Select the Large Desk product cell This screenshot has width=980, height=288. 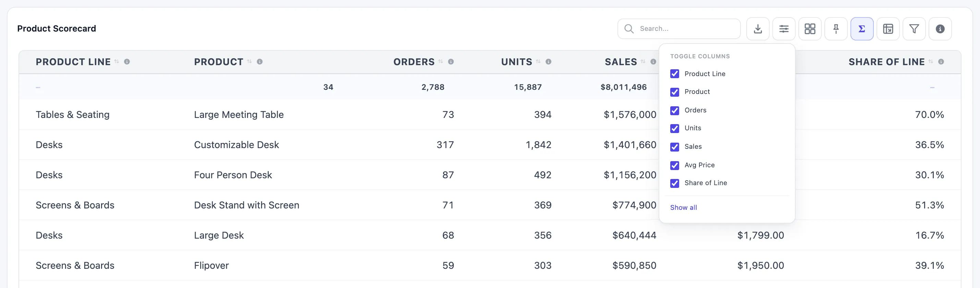(219, 235)
